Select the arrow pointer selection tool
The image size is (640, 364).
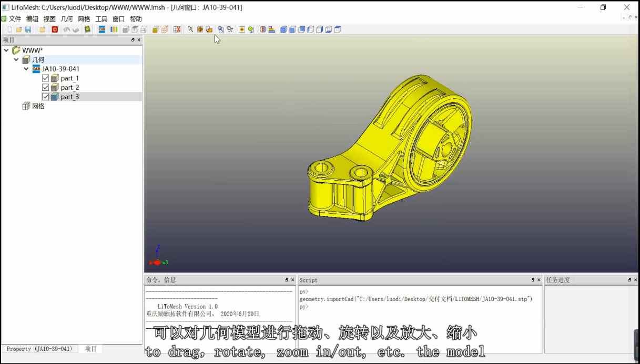point(190,29)
